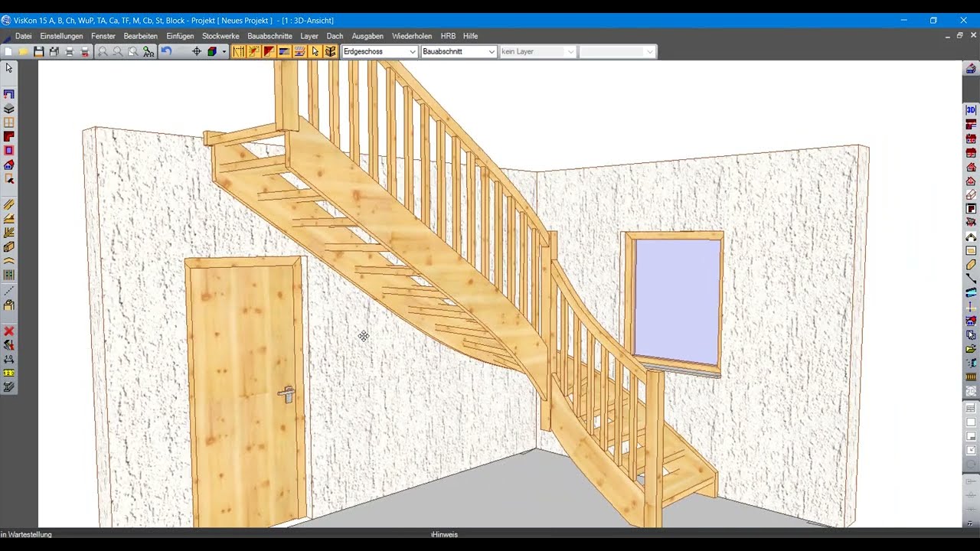Open the Bearbeiten menu
980x551 pixels.
pyautogui.click(x=140, y=36)
